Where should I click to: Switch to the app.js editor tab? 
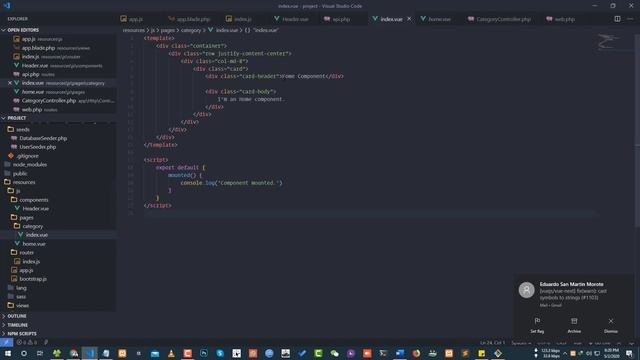click(136, 19)
